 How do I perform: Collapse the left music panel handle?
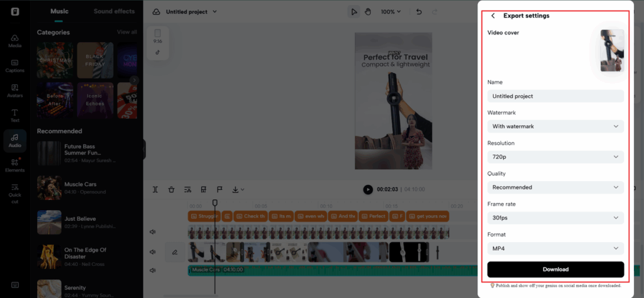[x=144, y=150]
